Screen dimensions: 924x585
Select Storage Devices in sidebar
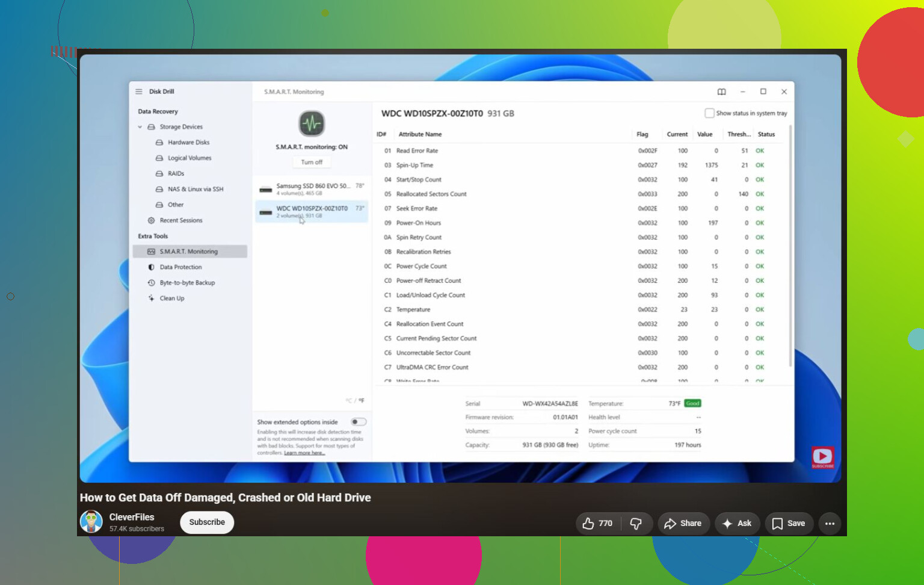pyautogui.click(x=181, y=127)
